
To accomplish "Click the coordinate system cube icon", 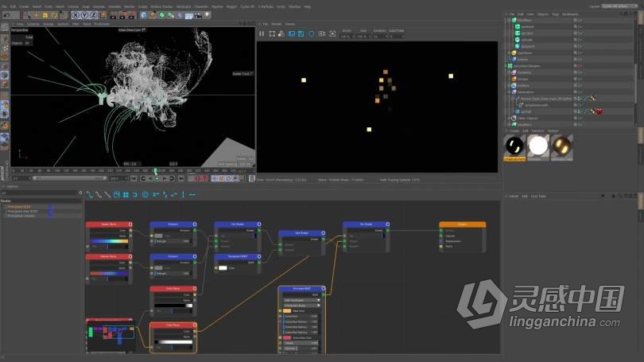I will pos(103,15).
